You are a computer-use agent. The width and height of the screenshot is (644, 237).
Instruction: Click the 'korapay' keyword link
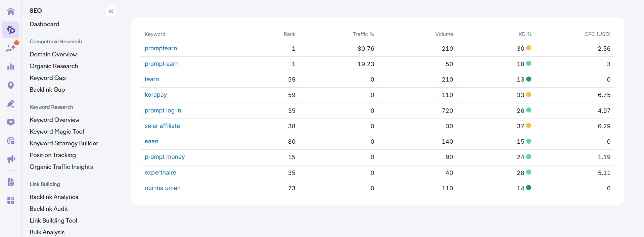[x=156, y=95]
